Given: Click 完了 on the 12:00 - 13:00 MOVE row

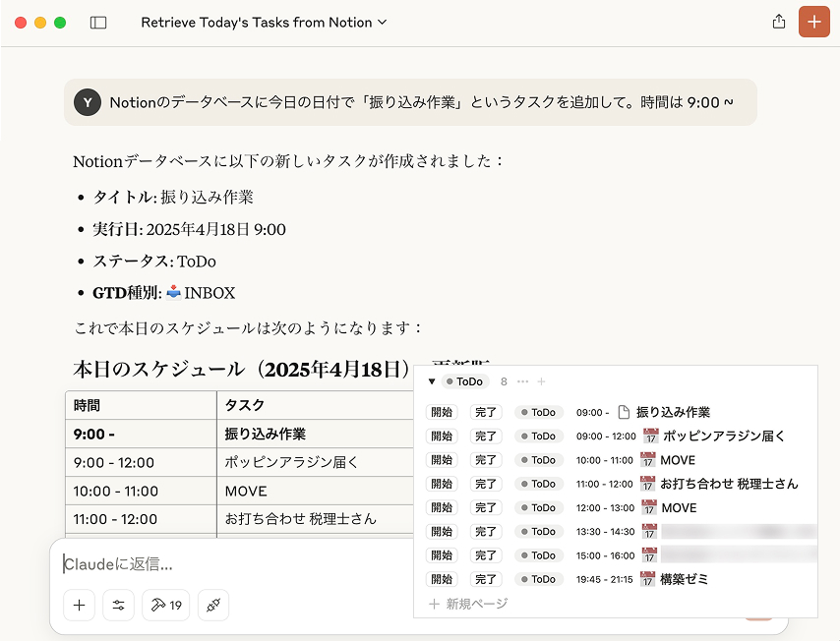Looking at the screenshot, I should [x=486, y=507].
